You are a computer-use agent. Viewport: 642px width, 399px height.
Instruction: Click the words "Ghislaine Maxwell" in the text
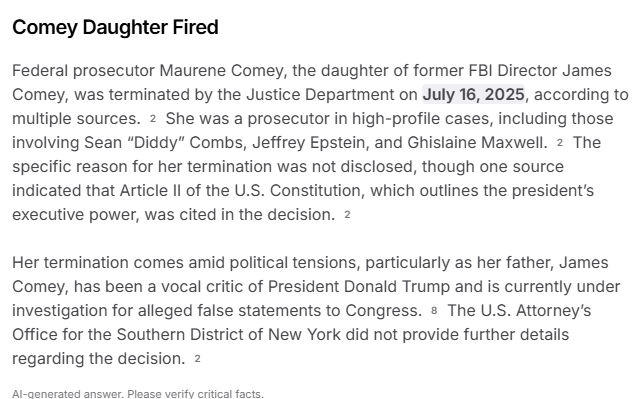click(x=476, y=143)
